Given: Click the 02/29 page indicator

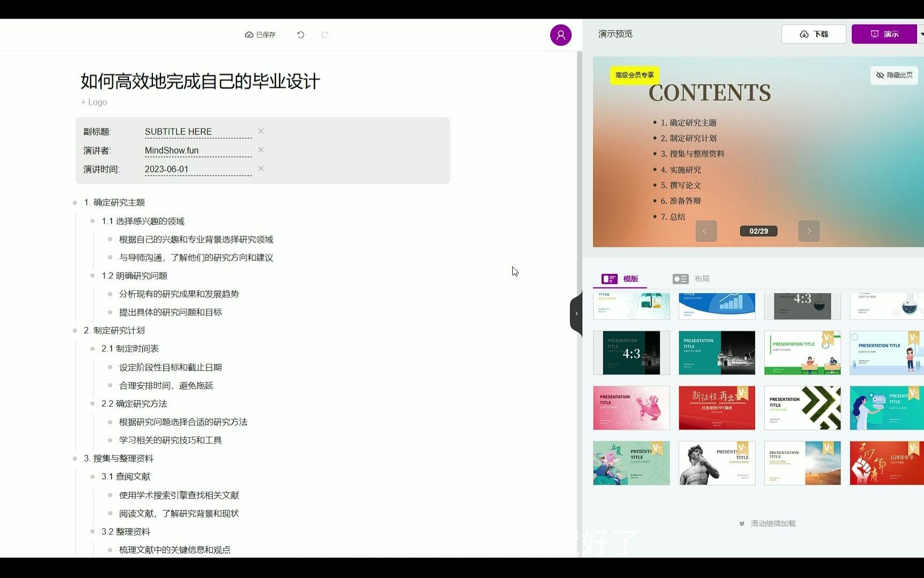Looking at the screenshot, I should pos(758,231).
